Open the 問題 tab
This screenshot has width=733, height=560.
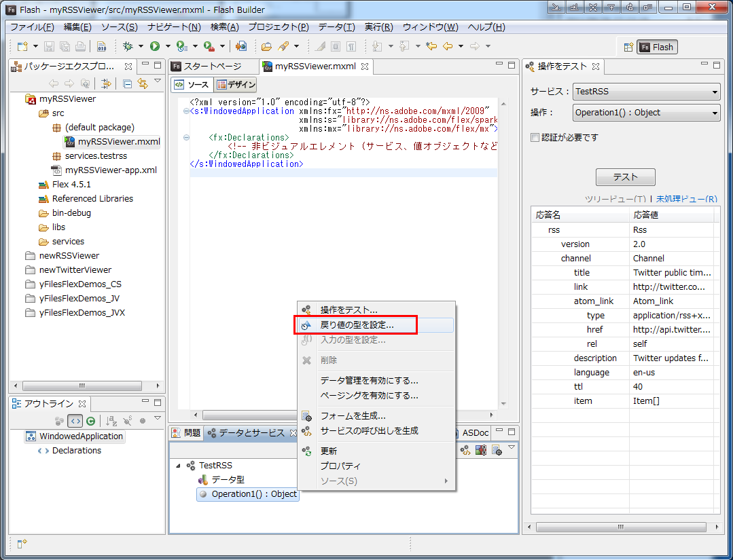[x=187, y=433]
